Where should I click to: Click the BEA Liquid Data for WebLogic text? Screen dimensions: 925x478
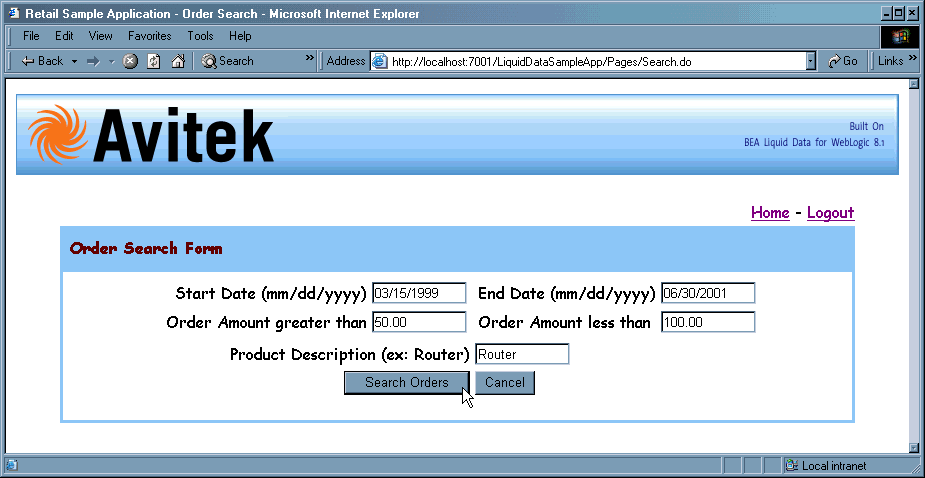coord(814,143)
